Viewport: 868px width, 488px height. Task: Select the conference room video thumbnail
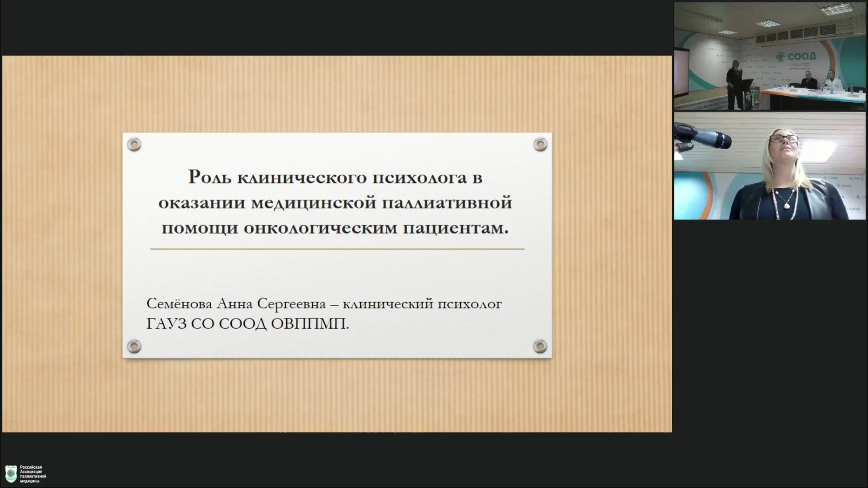pyautogui.click(x=770, y=56)
